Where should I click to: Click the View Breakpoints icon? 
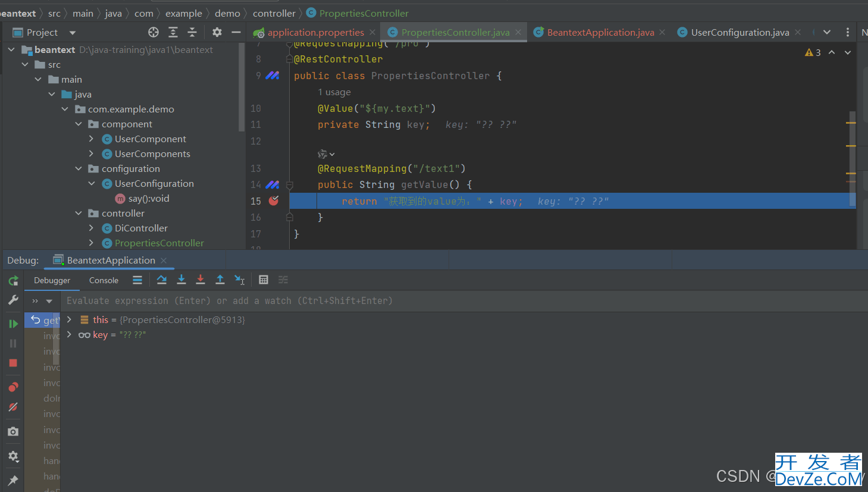(13, 387)
